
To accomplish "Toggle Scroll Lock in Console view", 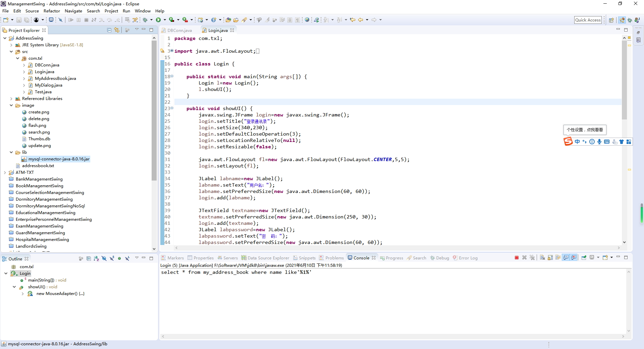I will pyautogui.click(x=550, y=257).
